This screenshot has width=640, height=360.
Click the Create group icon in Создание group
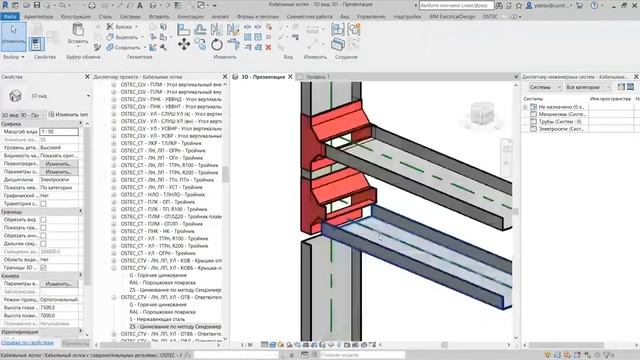(x=354, y=29)
